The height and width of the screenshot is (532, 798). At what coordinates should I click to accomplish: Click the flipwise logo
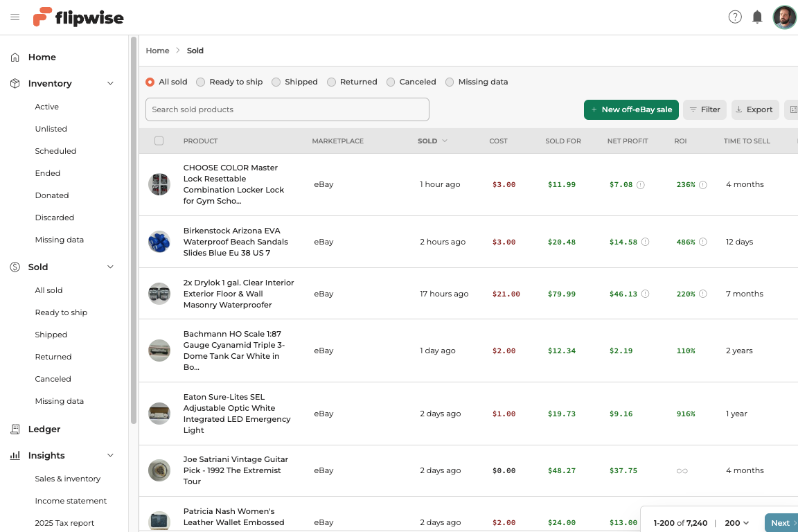78,17
